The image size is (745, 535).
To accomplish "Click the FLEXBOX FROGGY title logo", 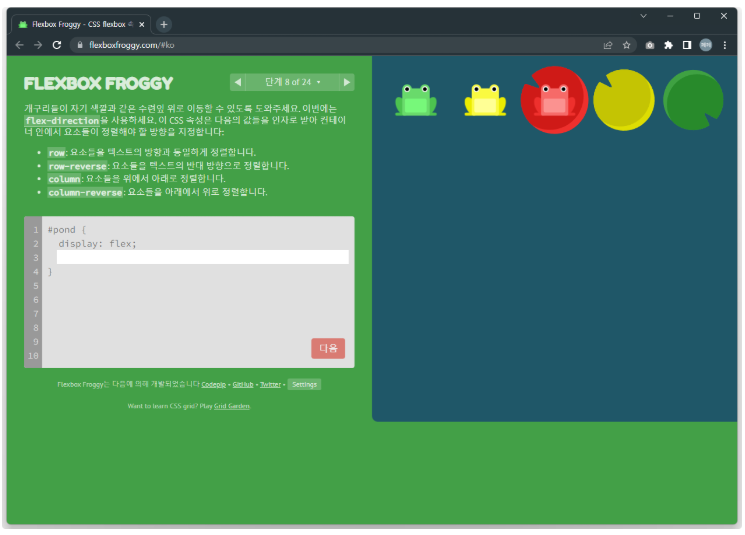I will [x=98, y=84].
